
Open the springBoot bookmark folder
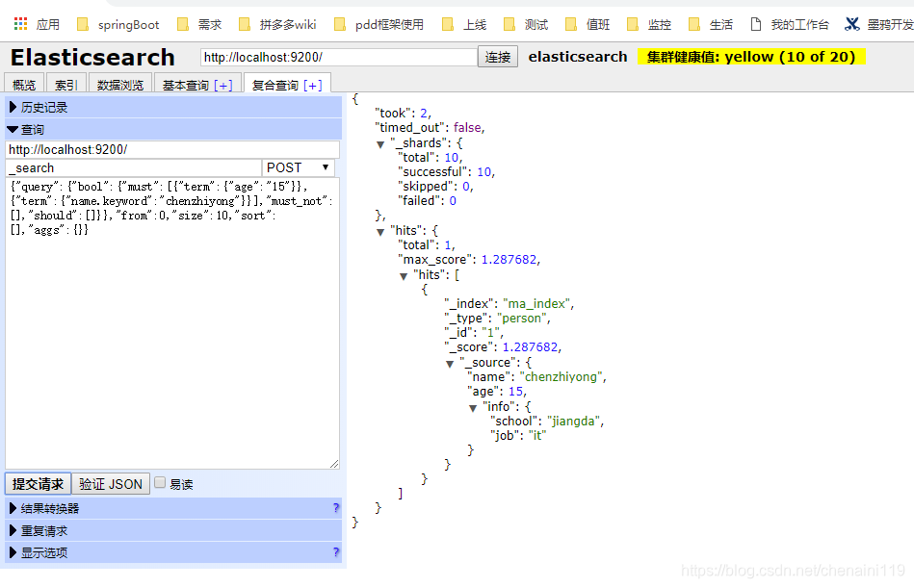click(x=118, y=24)
